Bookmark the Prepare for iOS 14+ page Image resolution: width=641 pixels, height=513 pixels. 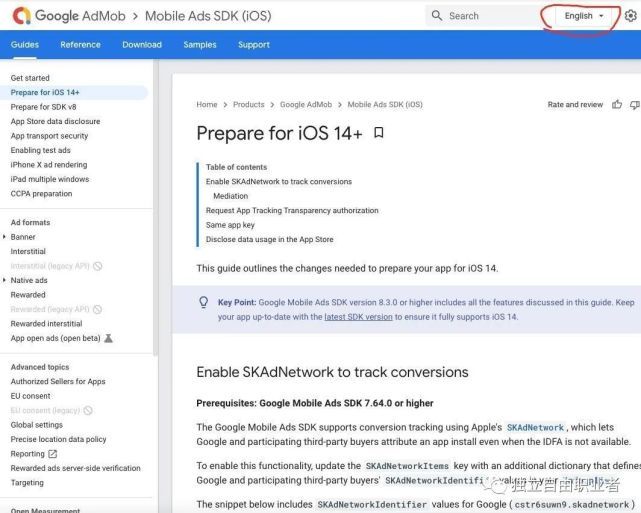pyautogui.click(x=379, y=132)
